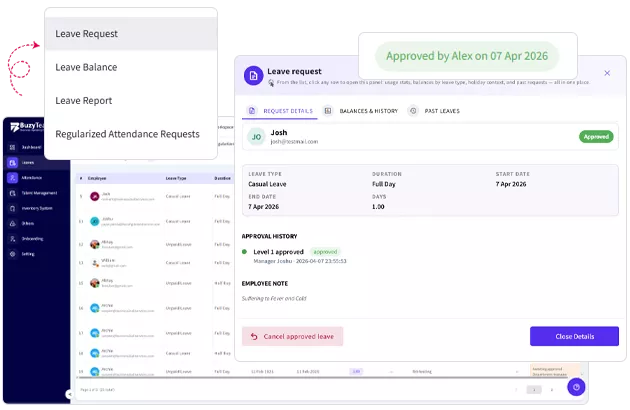Choose Leave Balance from the menu

pos(131,67)
